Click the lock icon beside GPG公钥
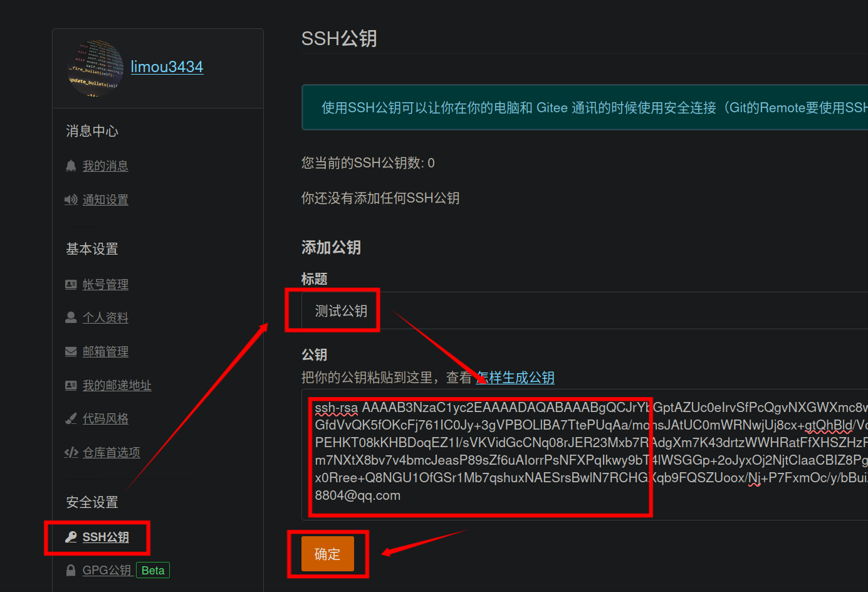The width and height of the screenshot is (868, 592). [71, 571]
